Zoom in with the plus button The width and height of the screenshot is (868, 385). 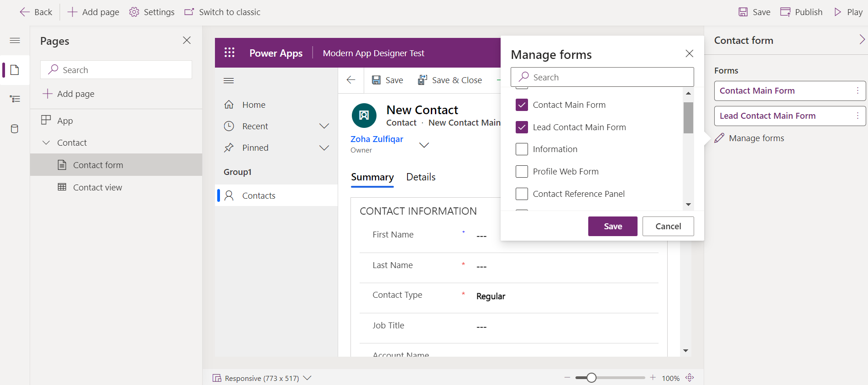(x=653, y=378)
